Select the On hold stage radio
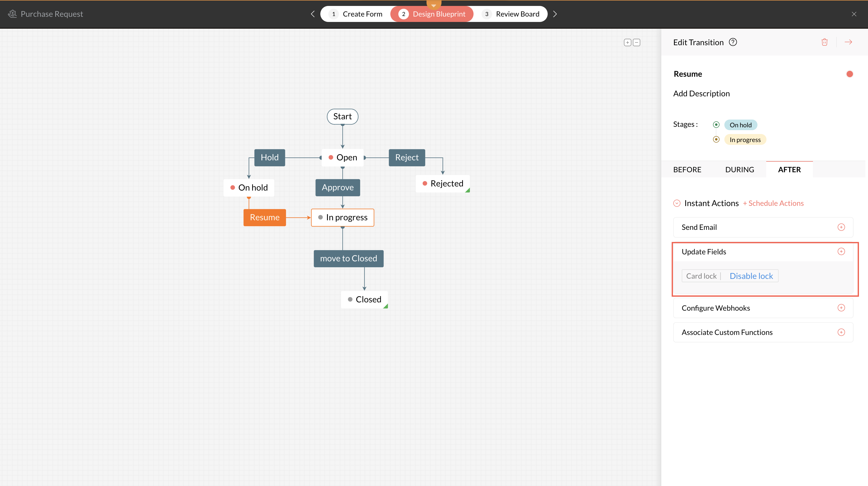The height and width of the screenshot is (486, 868). pos(716,125)
